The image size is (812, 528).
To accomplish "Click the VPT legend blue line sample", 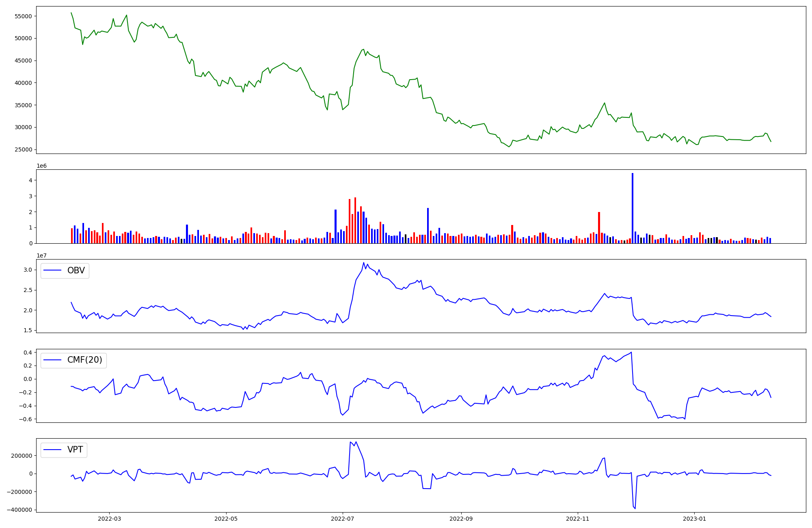I will tap(52, 450).
